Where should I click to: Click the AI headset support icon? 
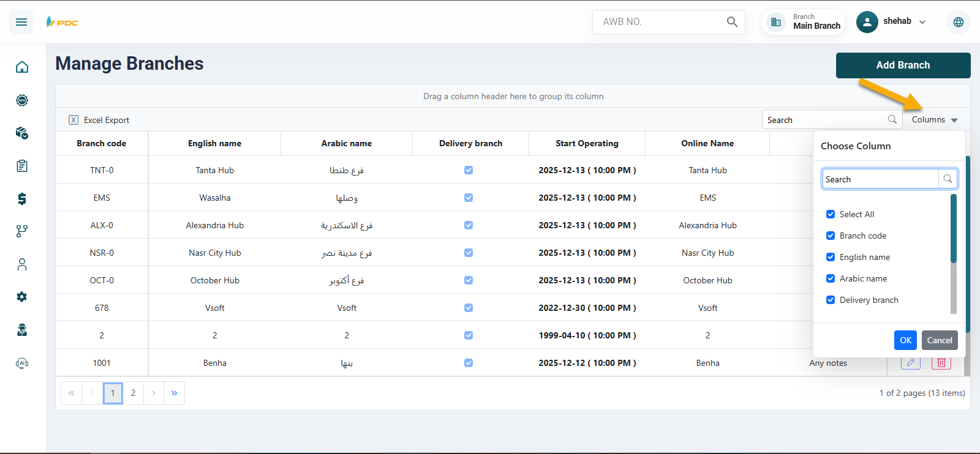pyautogui.click(x=22, y=363)
